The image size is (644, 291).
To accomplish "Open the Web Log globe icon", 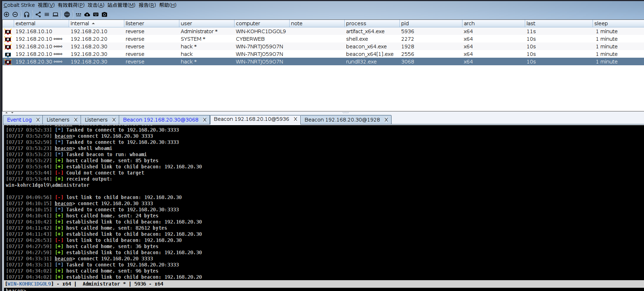I will coord(67,14).
